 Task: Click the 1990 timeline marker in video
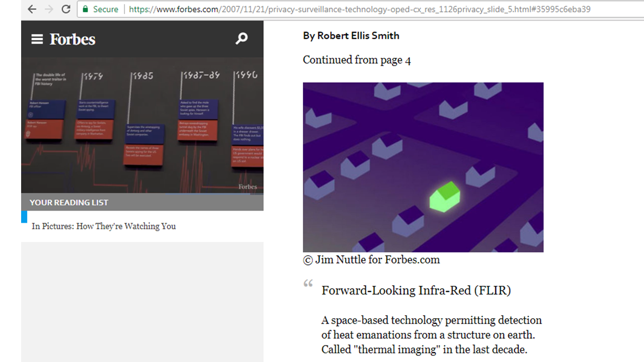246,75
